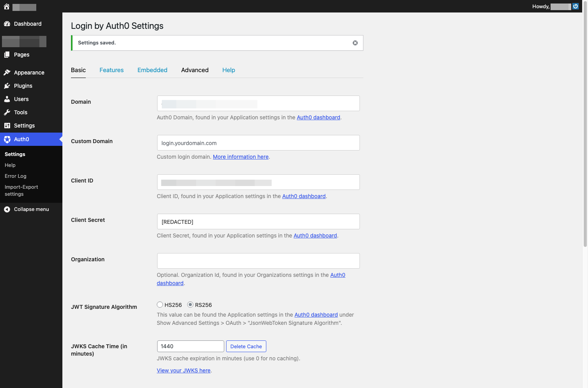Open View your JWKS here link

pos(184,370)
